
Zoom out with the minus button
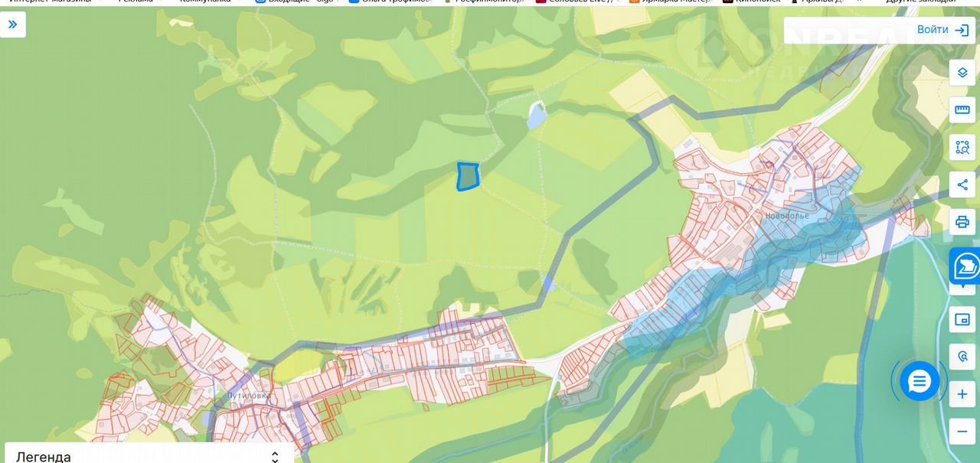962,432
